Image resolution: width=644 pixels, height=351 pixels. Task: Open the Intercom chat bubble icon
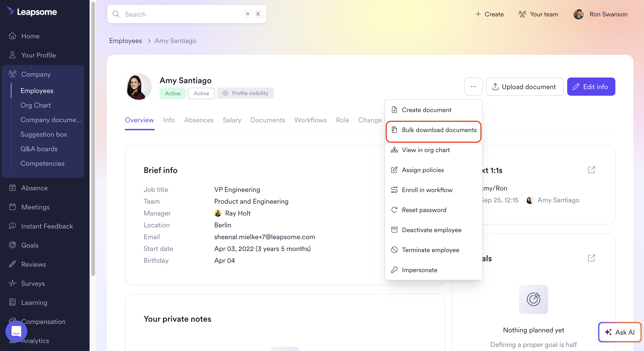(x=16, y=331)
